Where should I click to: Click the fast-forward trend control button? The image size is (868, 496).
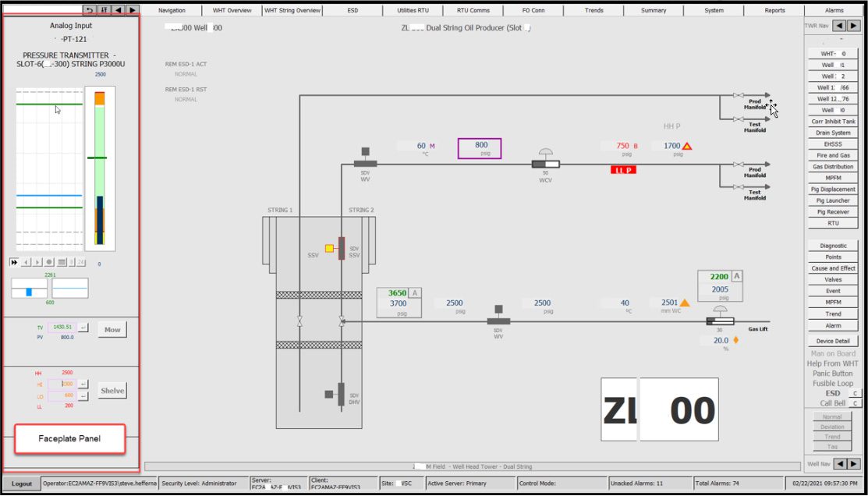tap(14, 262)
